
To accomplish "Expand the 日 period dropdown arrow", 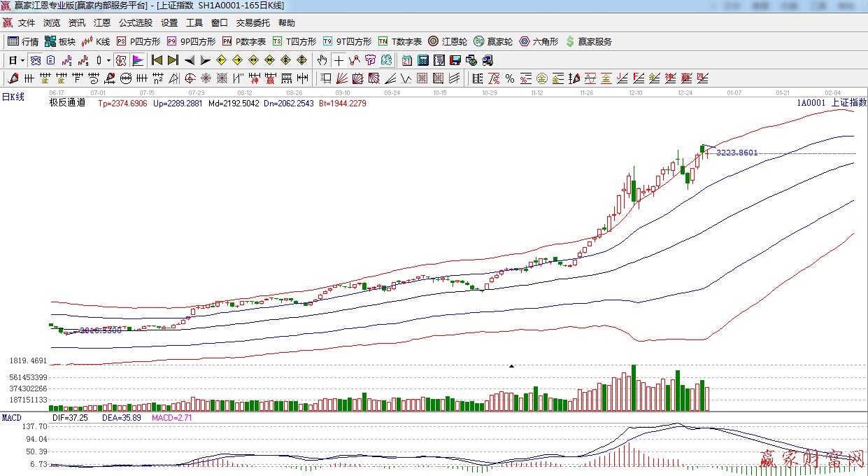I will (x=22, y=60).
